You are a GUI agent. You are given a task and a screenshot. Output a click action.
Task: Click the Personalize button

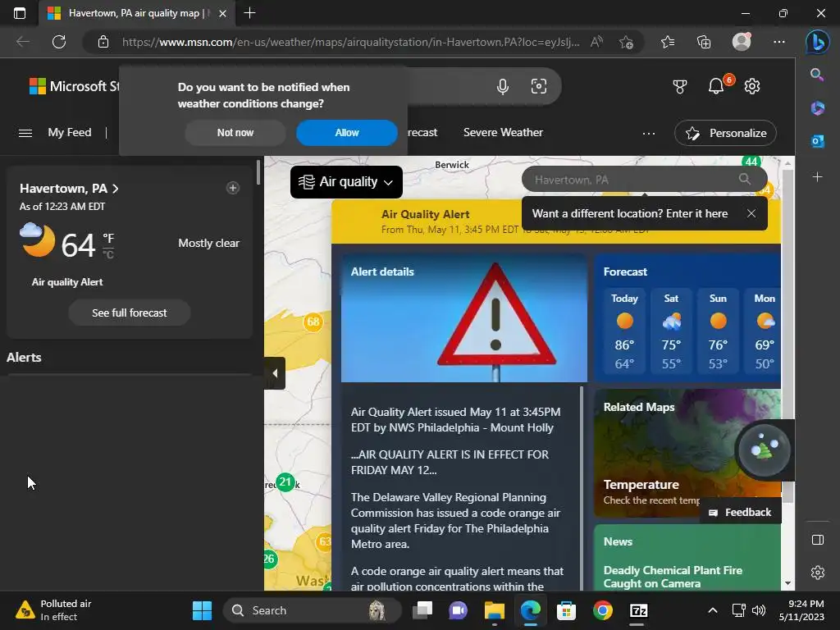(x=725, y=134)
